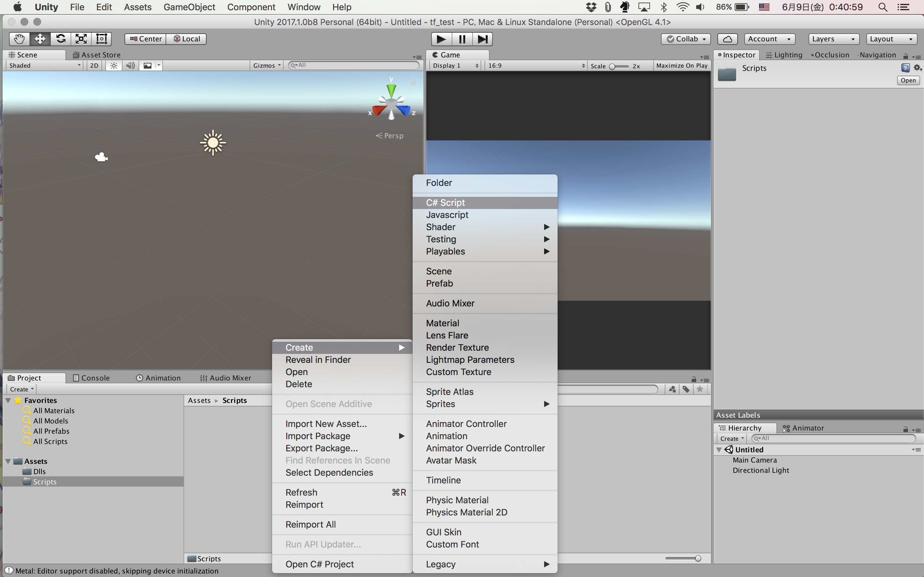Select the Hand tool
Image resolution: width=924 pixels, height=577 pixels.
pos(19,39)
